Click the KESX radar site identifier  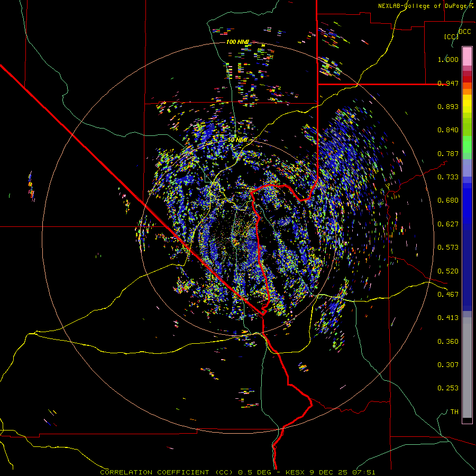point(295,472)
